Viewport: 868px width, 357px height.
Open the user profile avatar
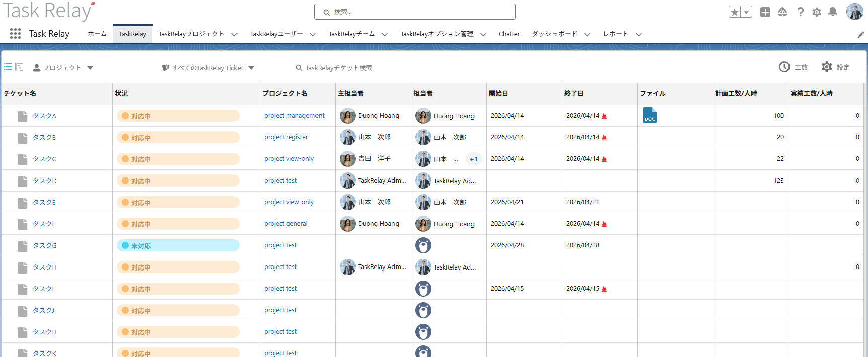coord(854,12)
